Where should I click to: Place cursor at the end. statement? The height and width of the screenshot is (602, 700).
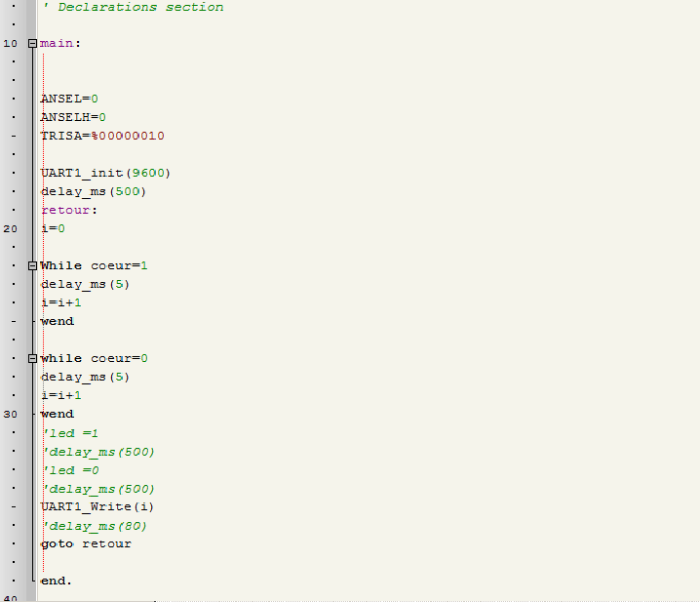57,581
